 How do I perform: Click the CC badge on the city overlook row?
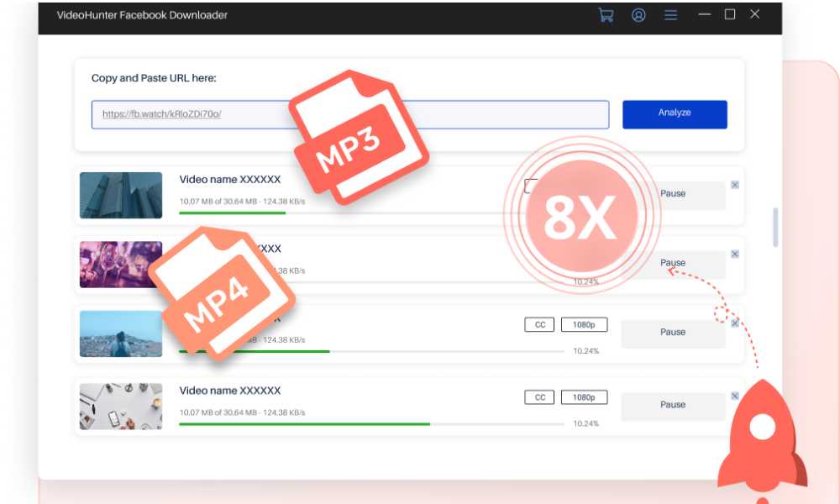(539, 324)
